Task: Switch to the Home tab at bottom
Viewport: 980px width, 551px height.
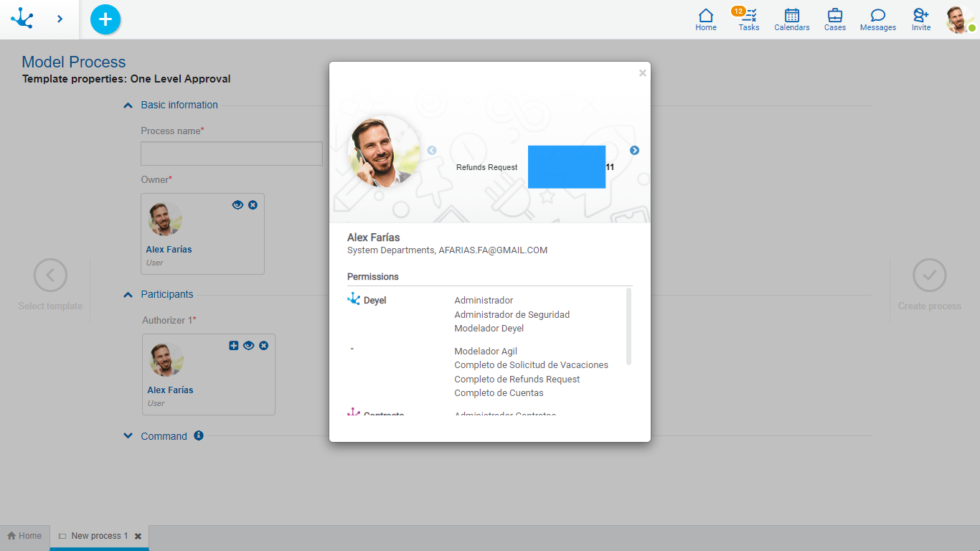Action: click(24, 536)
